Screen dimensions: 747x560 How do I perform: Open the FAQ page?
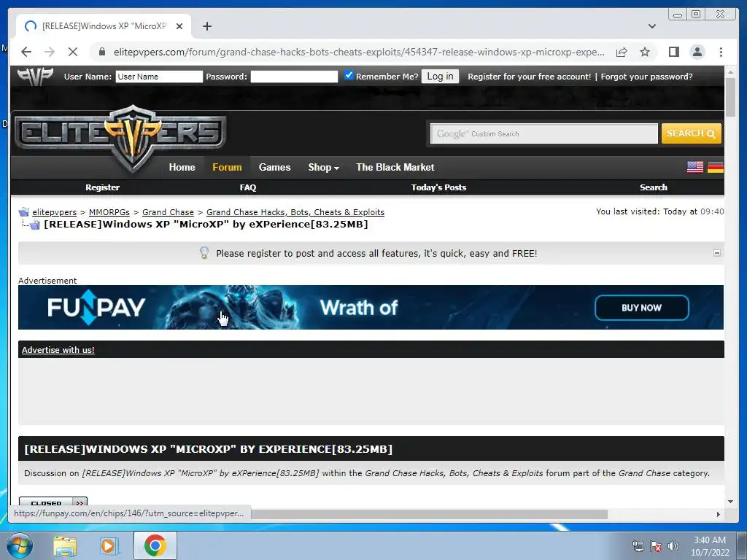(248, 187)
